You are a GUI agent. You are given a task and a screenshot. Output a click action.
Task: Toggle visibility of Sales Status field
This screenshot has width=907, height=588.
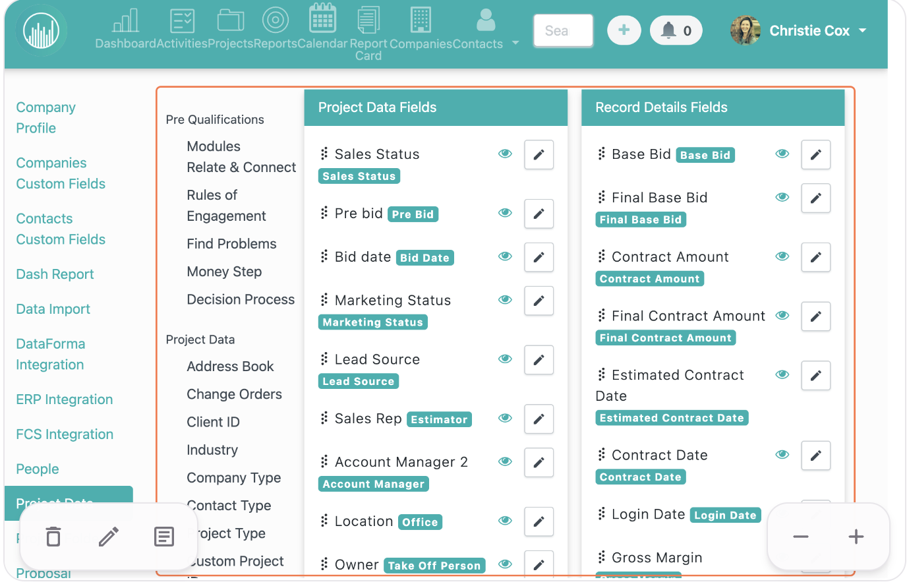[505, 154]
